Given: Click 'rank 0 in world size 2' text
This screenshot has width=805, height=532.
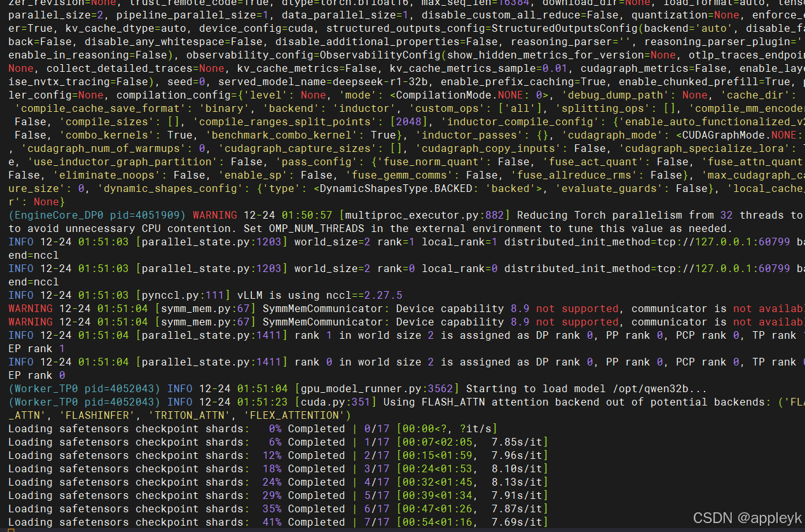Looking at the screenshot, I should tap(364, 362).
